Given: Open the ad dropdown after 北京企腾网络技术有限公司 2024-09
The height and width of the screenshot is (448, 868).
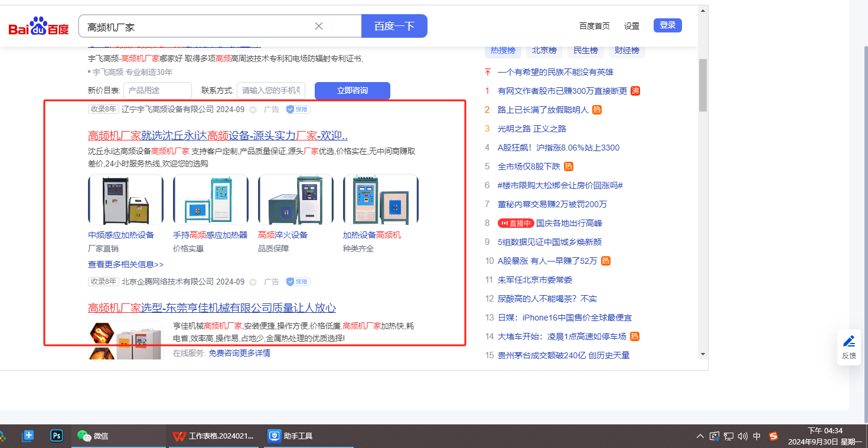Looking at the screenshot, I should coord(253,282).
